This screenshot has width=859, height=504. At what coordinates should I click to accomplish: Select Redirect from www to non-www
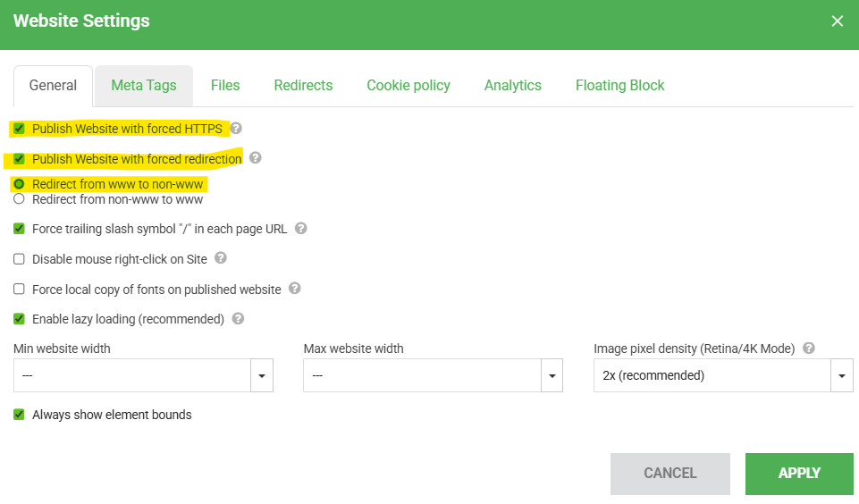tap(19, 184)
